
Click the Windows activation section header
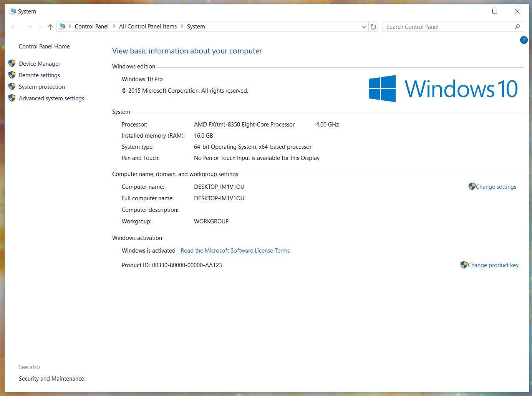point(137,238)
